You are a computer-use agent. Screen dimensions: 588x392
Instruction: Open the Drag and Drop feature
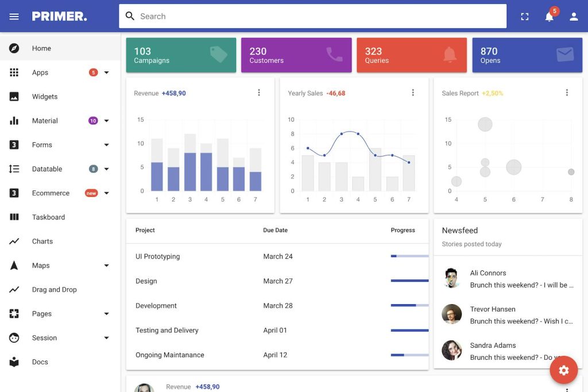[54, 289]
